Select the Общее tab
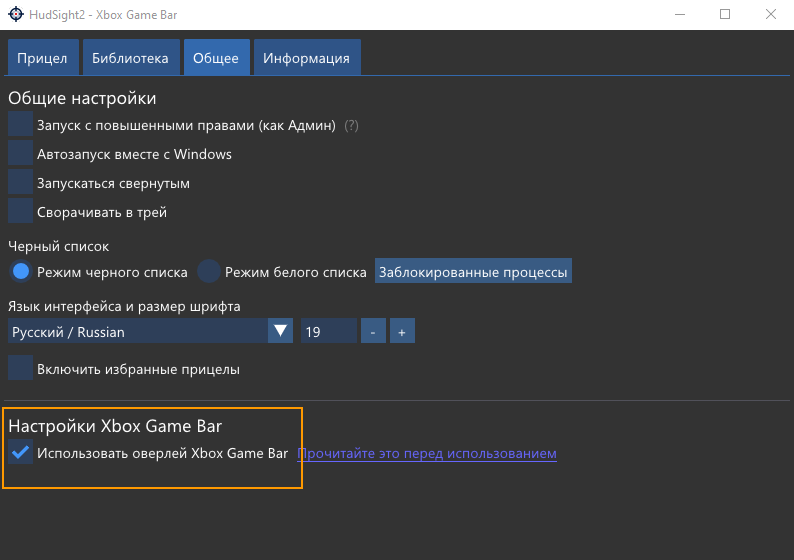794x560 pixels. [216, 58]
